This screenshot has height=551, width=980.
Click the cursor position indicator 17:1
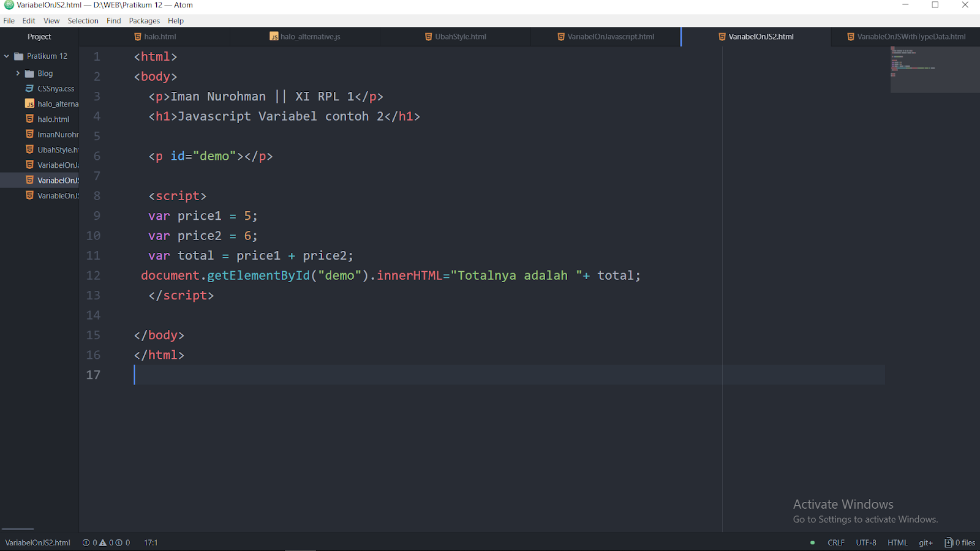(151, 542)
